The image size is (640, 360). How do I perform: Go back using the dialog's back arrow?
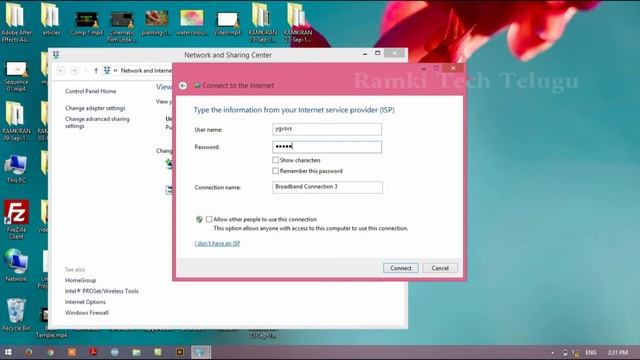[183, 85]
